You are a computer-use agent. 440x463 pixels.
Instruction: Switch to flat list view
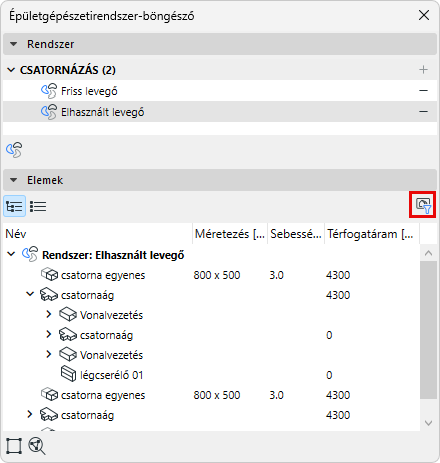click(38, 206)
